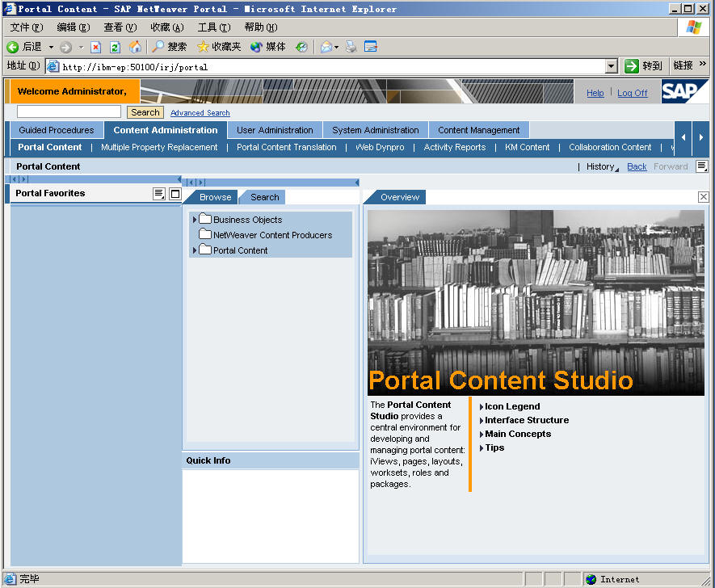715x588 pixels.
Task: Select the Browse tab
Action: point(215,197)
